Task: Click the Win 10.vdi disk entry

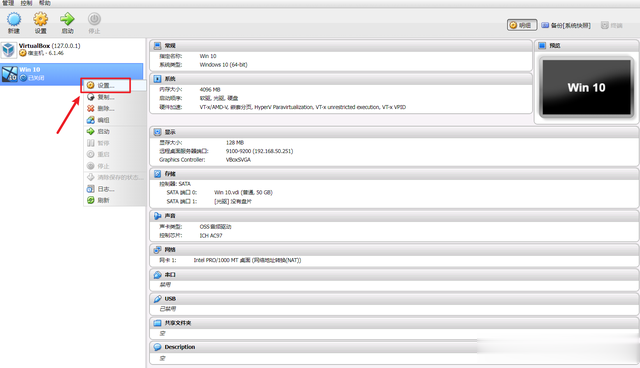Action: click(243, 193)
